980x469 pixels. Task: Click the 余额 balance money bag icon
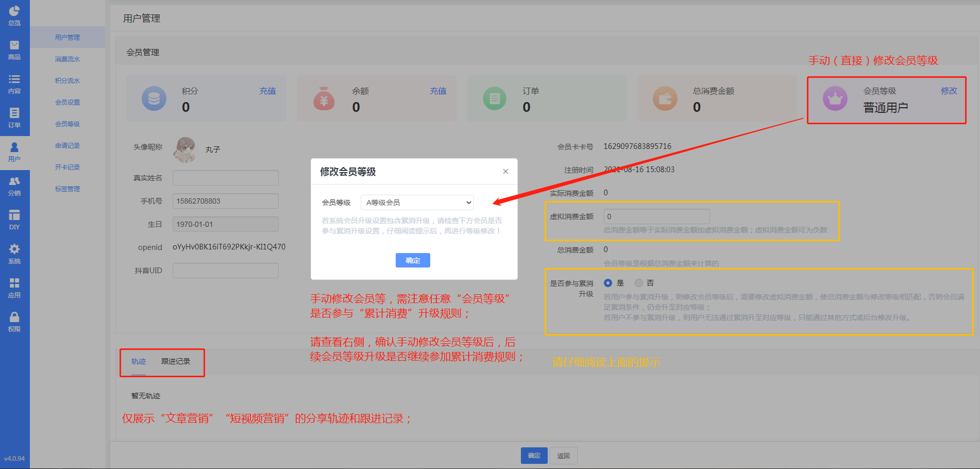click(x=324, y=98)
